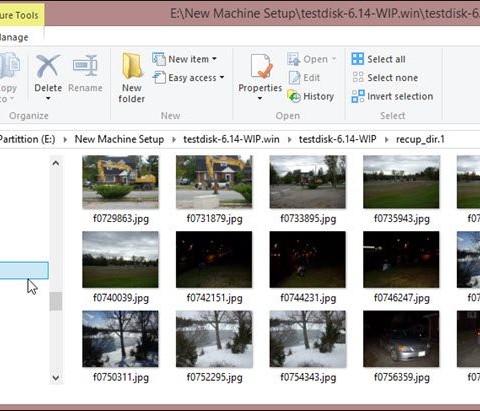This screenshot has height=411, width=480.
Task: Expand the Properties dropdown arrow
Action: [x=260, y=98]
